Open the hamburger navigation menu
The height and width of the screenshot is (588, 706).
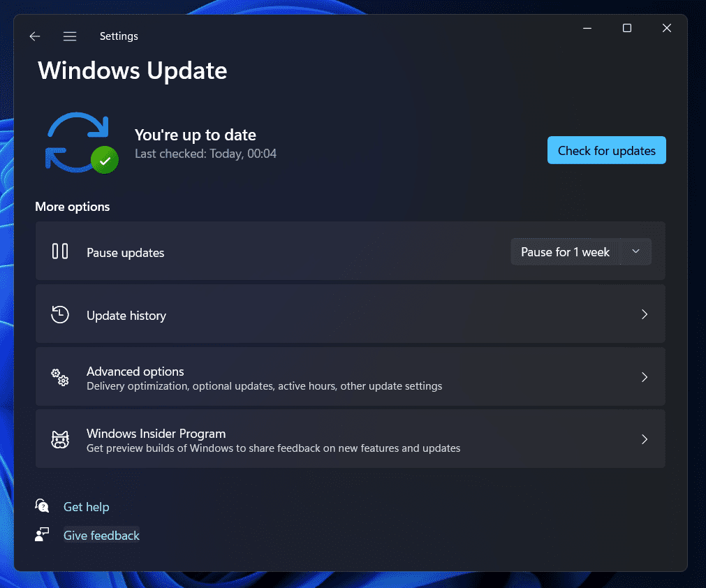point(70,36)
